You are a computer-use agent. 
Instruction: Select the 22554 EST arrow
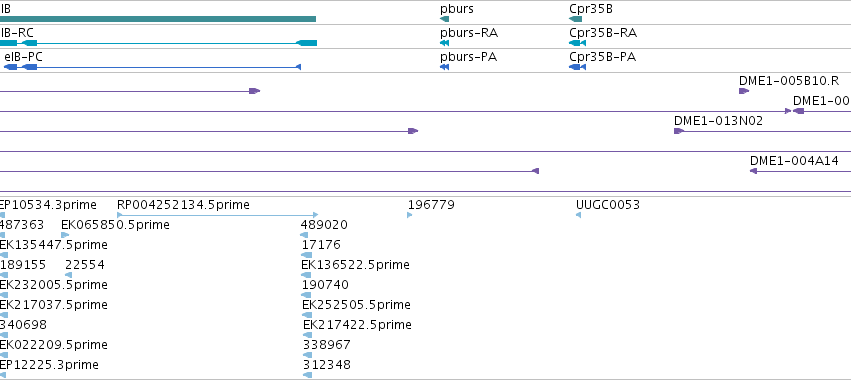(68, 275)
